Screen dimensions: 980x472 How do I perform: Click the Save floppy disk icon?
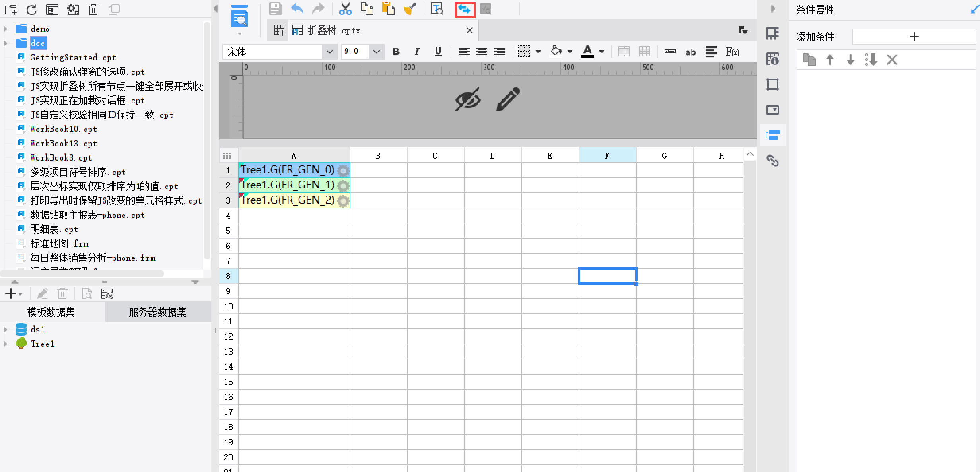pos(275,9)
